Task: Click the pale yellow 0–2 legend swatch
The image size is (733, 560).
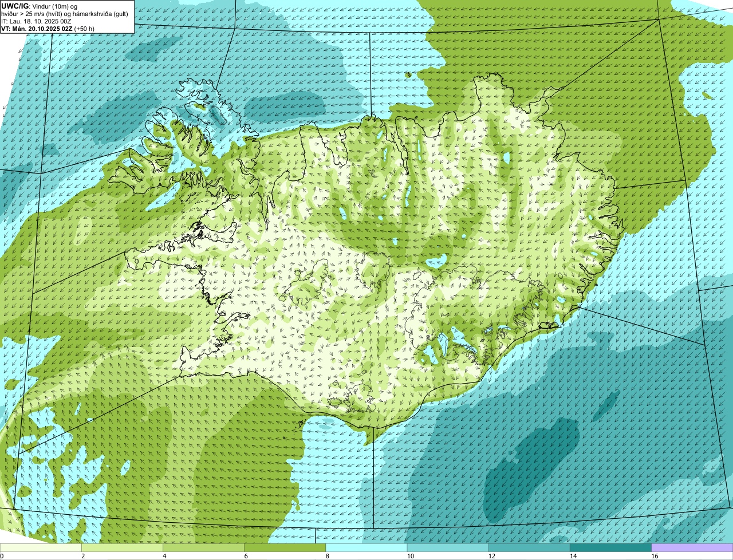Action: [41, 548]
